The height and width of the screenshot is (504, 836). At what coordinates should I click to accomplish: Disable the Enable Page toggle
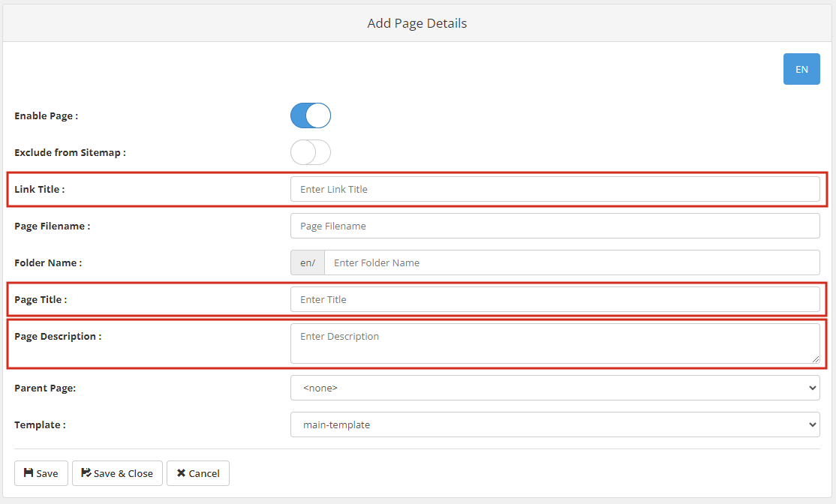pos(310,115)
